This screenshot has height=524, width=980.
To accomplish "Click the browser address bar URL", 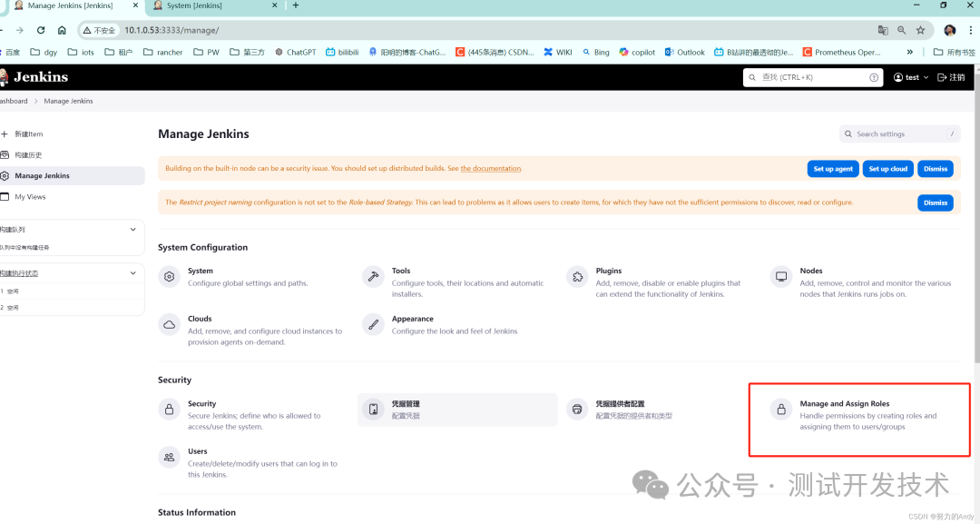I will (x=171, y=30).
